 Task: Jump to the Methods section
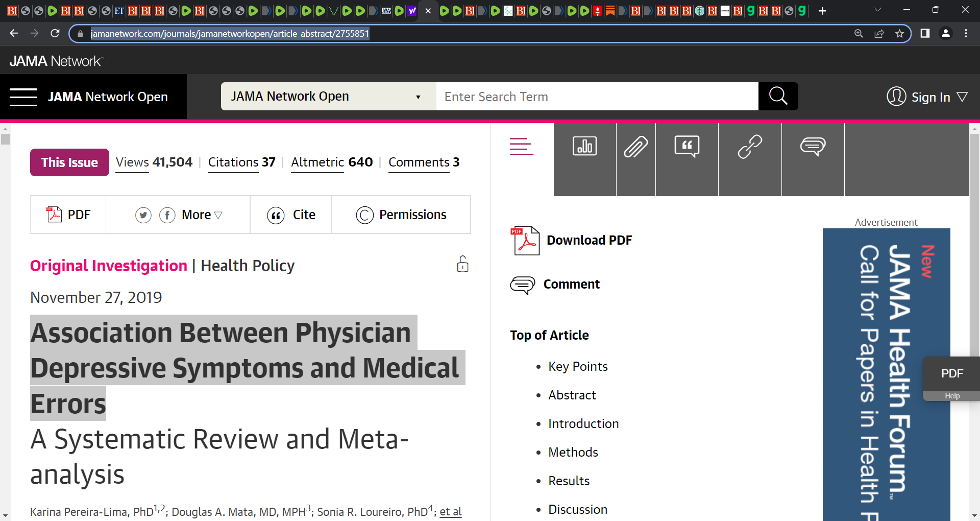click(x=573, y=452)
